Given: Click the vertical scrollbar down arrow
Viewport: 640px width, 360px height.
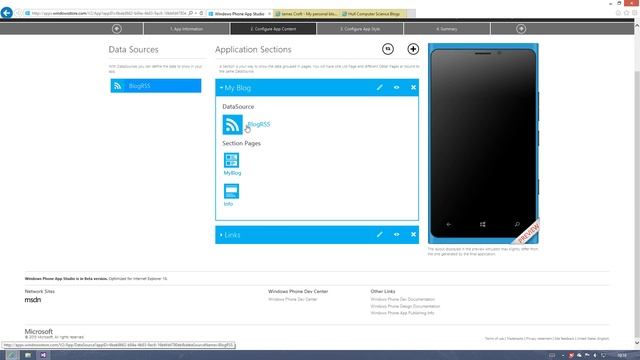Looking at the screenshot, I should (x=637, y=343).
